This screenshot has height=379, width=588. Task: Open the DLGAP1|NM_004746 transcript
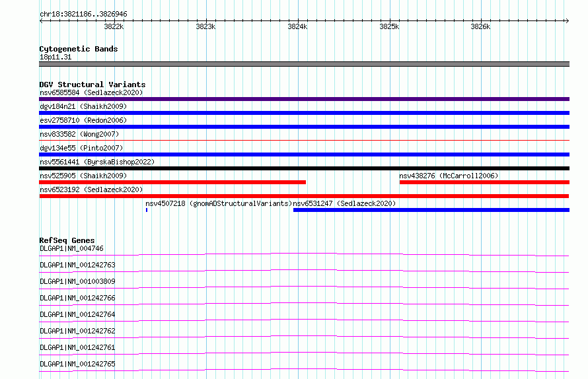(71, 248)
